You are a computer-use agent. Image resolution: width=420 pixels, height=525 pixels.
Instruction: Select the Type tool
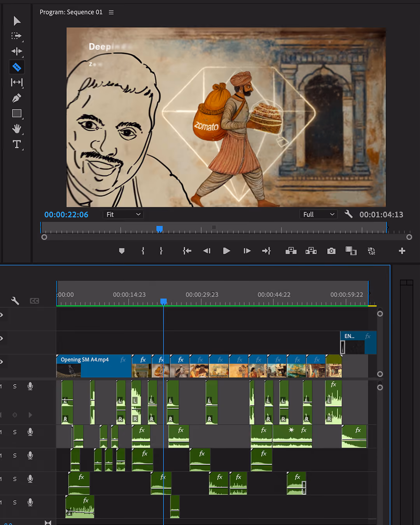click(x=17, y=144)
